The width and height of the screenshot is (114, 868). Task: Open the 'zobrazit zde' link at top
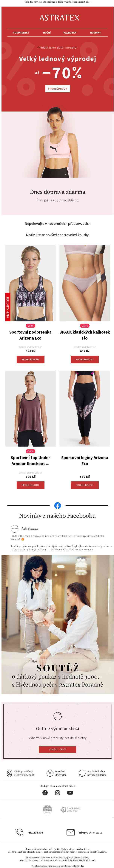(83, 2)
